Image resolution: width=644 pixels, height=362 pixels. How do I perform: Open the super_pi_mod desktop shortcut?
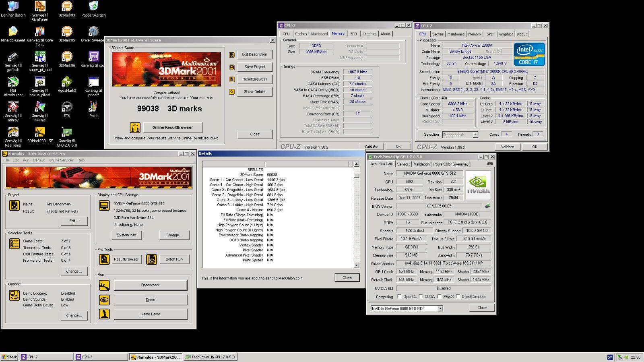point(40,62)
